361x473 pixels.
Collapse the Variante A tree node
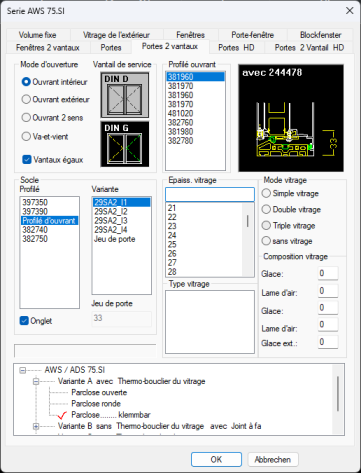coord(36,381)
